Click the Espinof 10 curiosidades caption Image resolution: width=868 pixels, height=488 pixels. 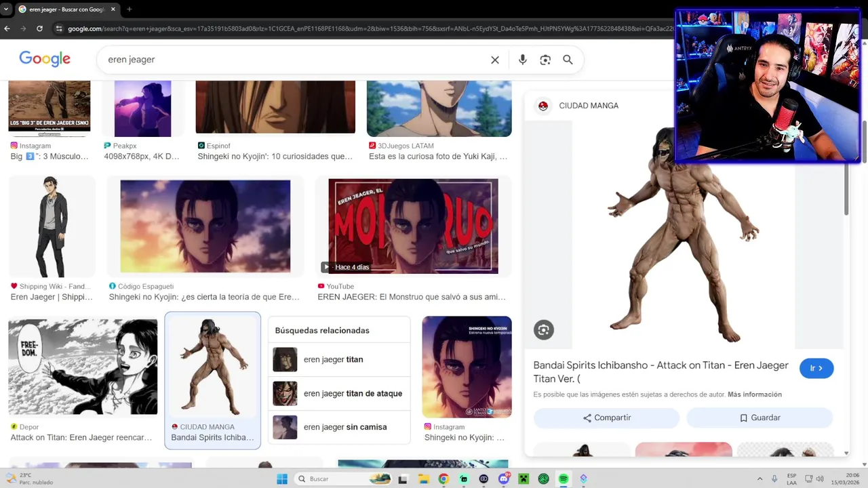pyautogui.click(x=275, y=156)
